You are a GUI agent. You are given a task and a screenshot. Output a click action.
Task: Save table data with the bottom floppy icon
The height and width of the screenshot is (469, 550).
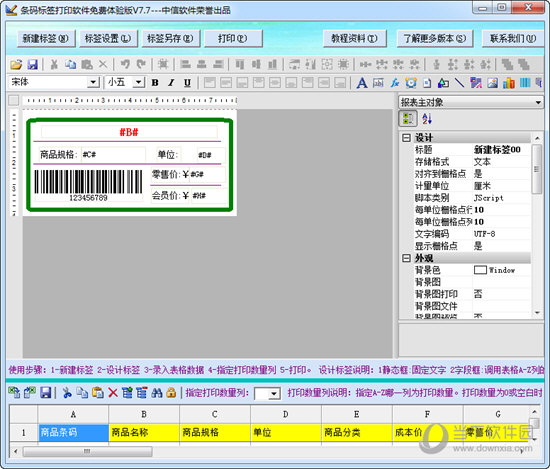click(46, 393)
